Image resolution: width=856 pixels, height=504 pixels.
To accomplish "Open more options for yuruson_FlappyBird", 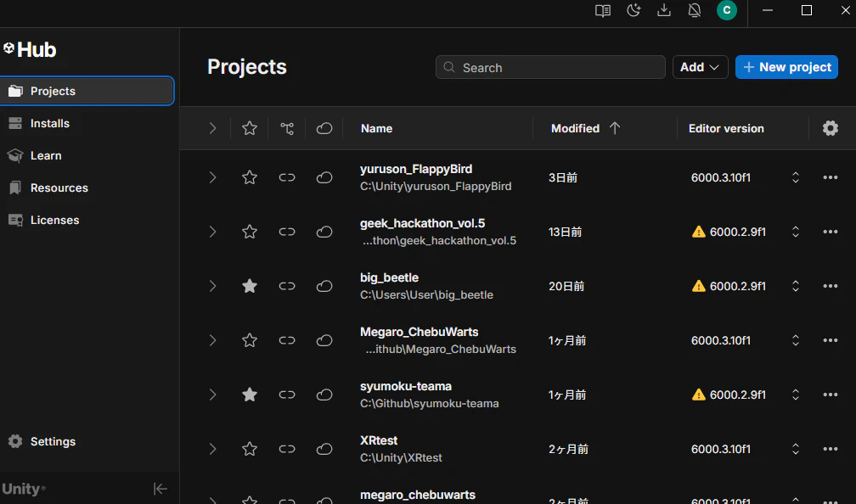I will tap(831, 177).
